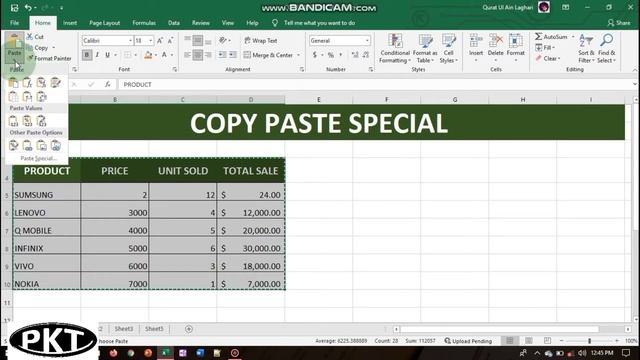Toggle Bold formatting
The height and width of the screenshot is (360, 640).
tap(87, 55)
